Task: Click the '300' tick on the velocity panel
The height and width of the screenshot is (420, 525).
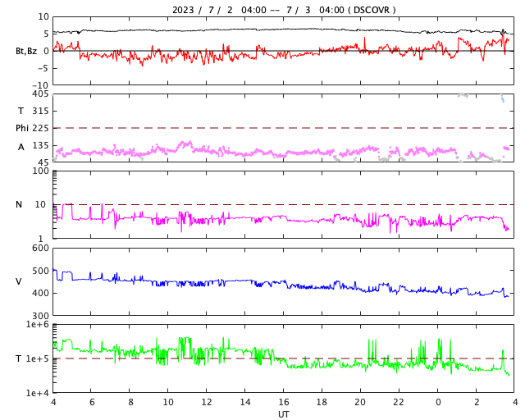Action: click(x=40, y=316)
